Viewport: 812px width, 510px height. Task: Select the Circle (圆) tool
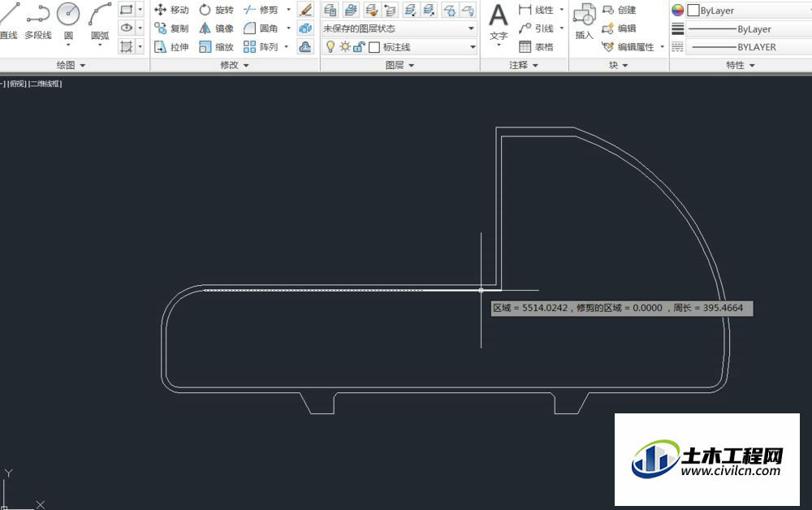pos(68,21)
